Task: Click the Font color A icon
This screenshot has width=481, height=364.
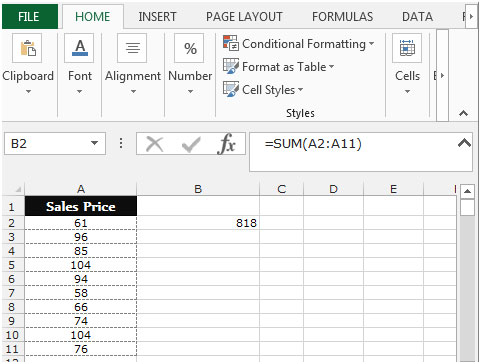Action: (79, 48)
